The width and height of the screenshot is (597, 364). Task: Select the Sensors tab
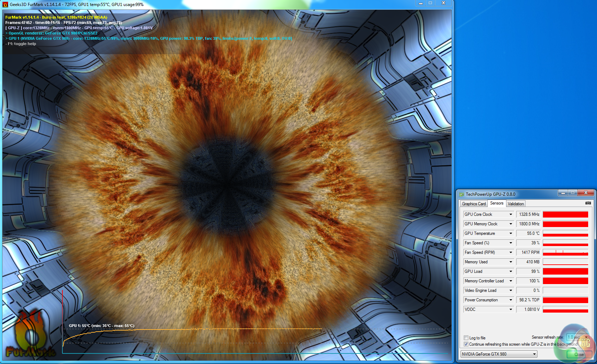(x=497, y=203)
